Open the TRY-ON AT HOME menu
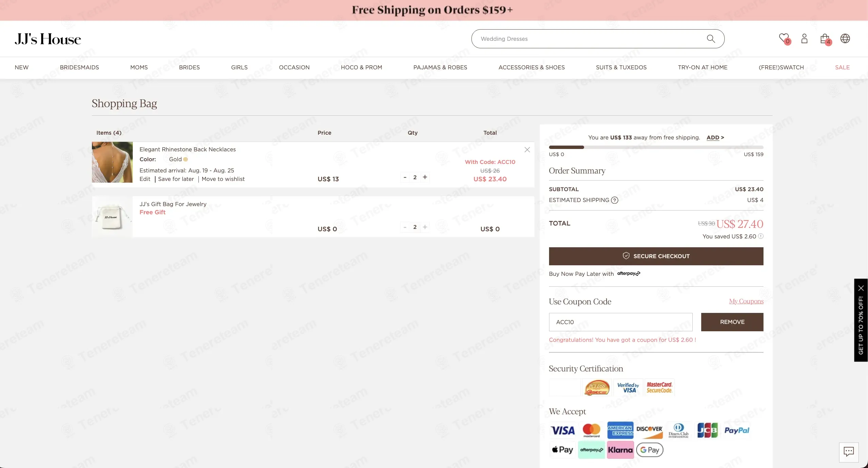 click(x=703, y=67)
